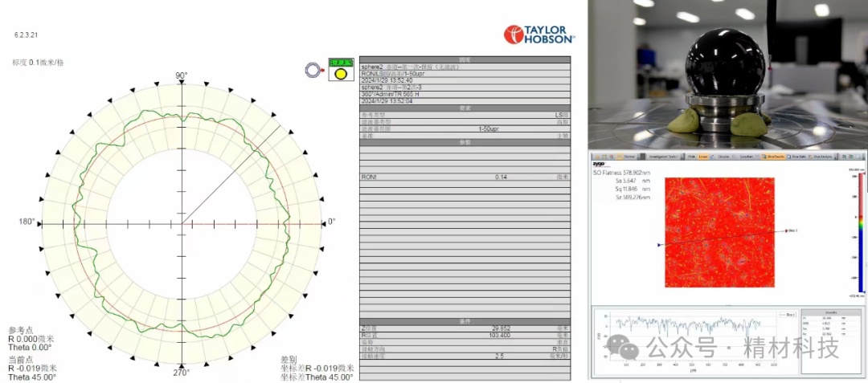The height and width of the screenshot is (383, 868).
Task: Click the green grid icon in Zygo toolbar
Action: [x=606, y=157]
